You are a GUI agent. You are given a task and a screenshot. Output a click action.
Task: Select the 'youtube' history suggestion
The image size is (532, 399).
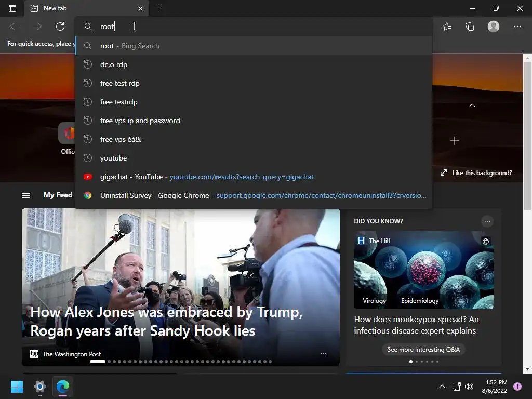coord(253,158)
